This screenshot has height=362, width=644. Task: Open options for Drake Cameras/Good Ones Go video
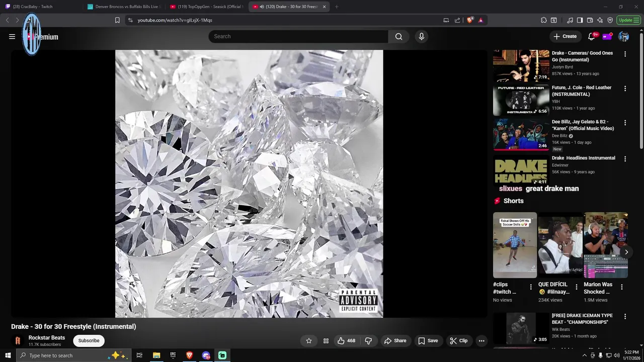tap(625, 54)
